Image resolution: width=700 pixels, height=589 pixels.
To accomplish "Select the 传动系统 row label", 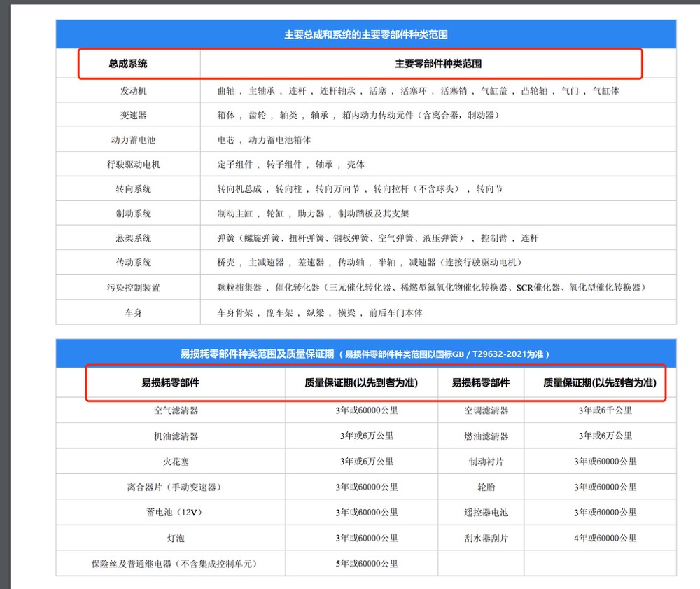I will 134,262.
